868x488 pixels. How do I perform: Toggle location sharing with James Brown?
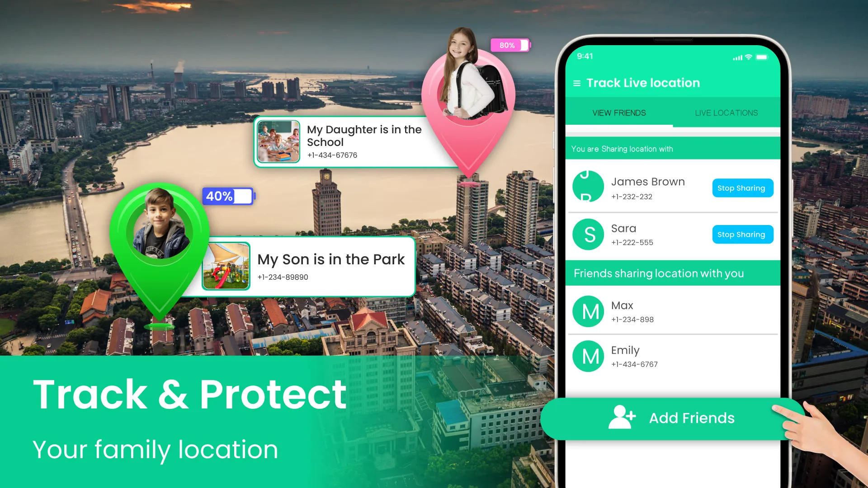[741, 188]
